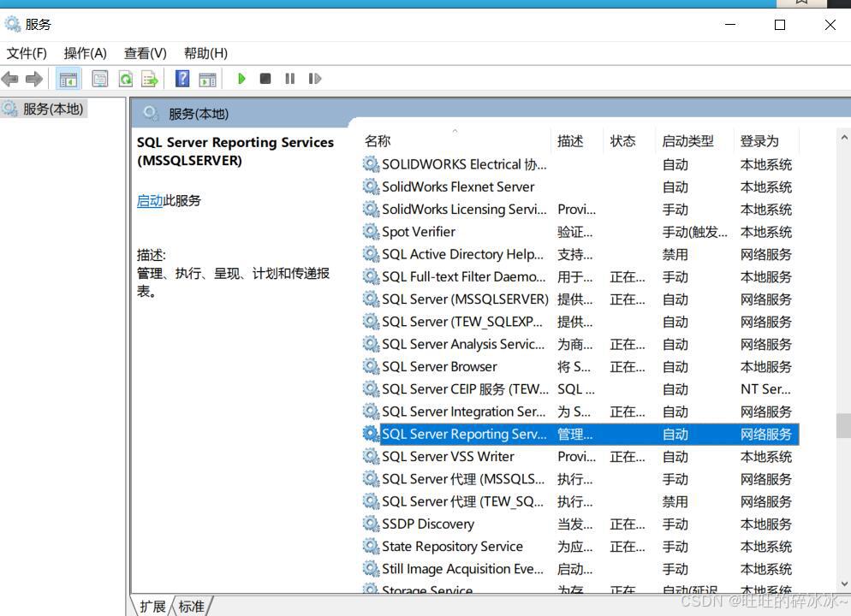
Task: Click the 启动 link to start service
Action: (x=150, y=201)
